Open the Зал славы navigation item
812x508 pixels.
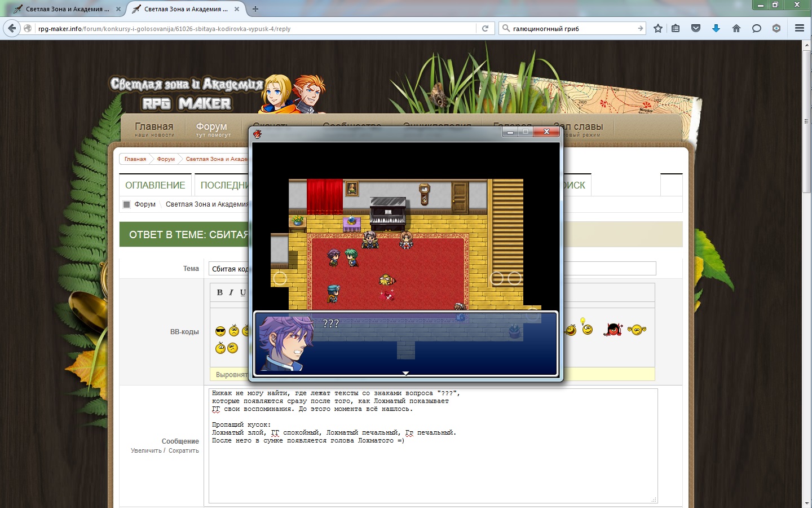(579, 129)
